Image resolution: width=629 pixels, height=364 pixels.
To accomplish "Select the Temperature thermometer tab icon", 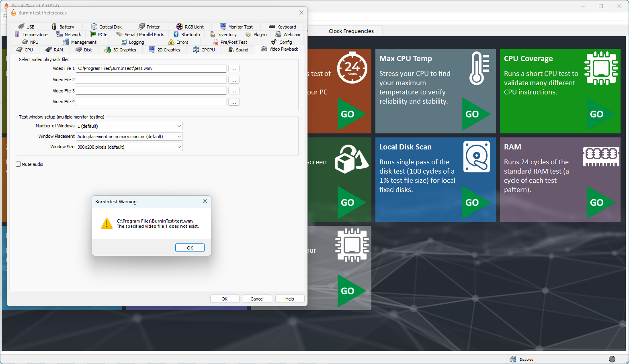I will pos(17,34).
